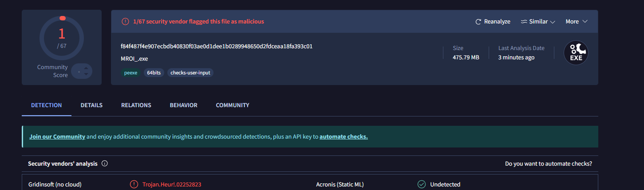Image resolution: width=644 pixels, height=190 pixels.
Task: Click the 1/67 detection score circle
Action: click(x=62, y=38)
